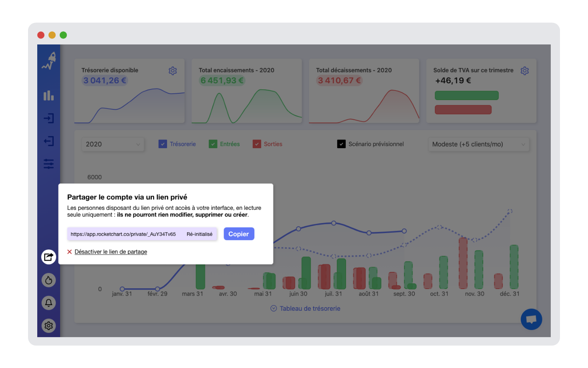Expand the Tableau de trésorerie section

coord(305,308)
